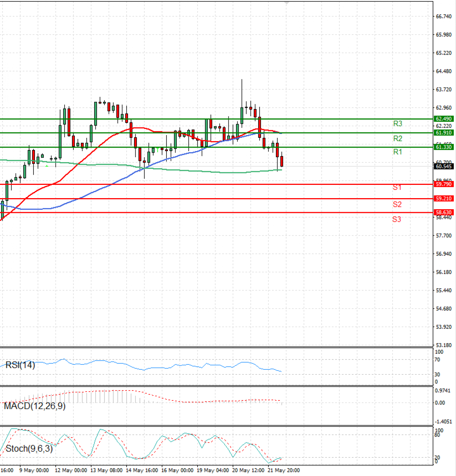Click the 12 May 00:00 axis label
This screenshot has width=456, height=476.
pos(71,470)
